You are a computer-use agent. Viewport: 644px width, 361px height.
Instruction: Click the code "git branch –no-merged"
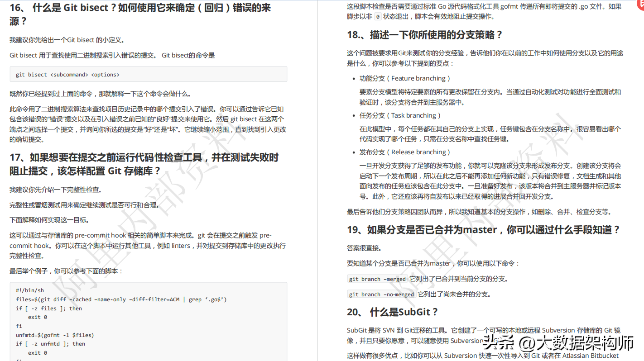(x=381, y=294)
